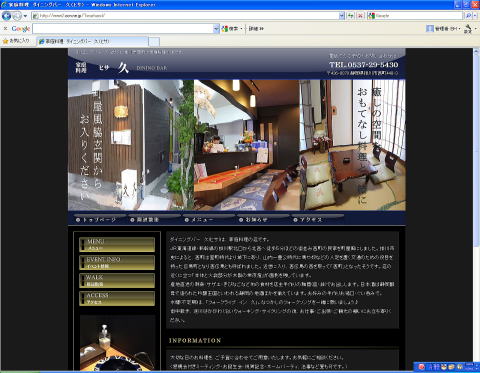The width and height of the screenshot is (480, 373).
Task: Open EVENT INFO sidebar button
Action: [117, 262]
